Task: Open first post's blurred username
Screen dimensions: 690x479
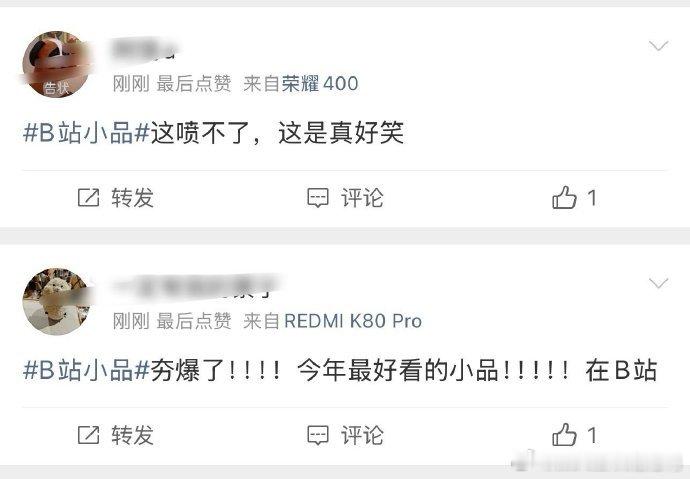Action: click(144, 49)
